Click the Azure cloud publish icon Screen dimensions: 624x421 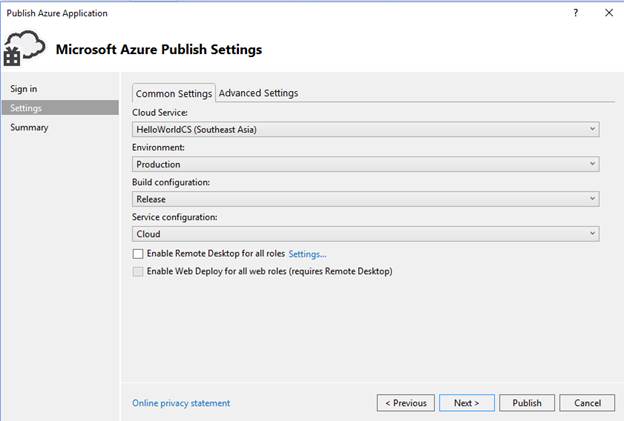point(26,48)
